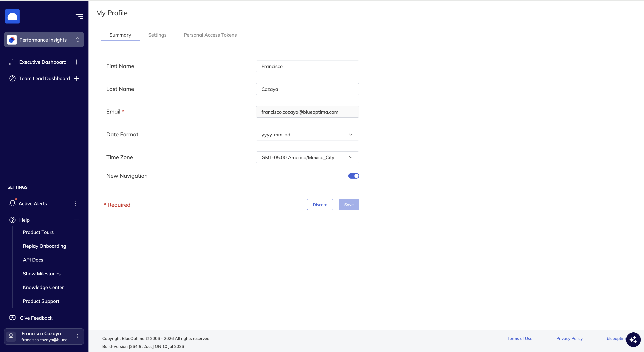Collapse the Help section using the minus icon
The image size is (644, 352).
(76, 220)
